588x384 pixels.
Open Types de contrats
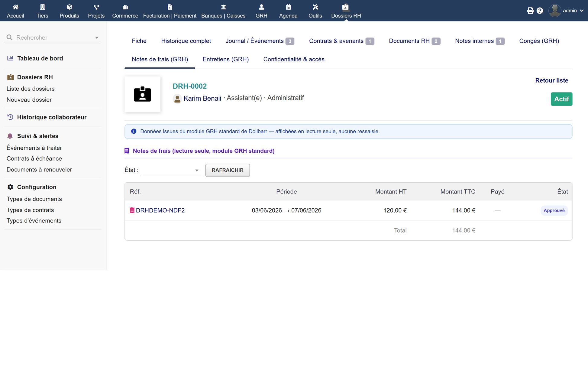coord(30,210)
